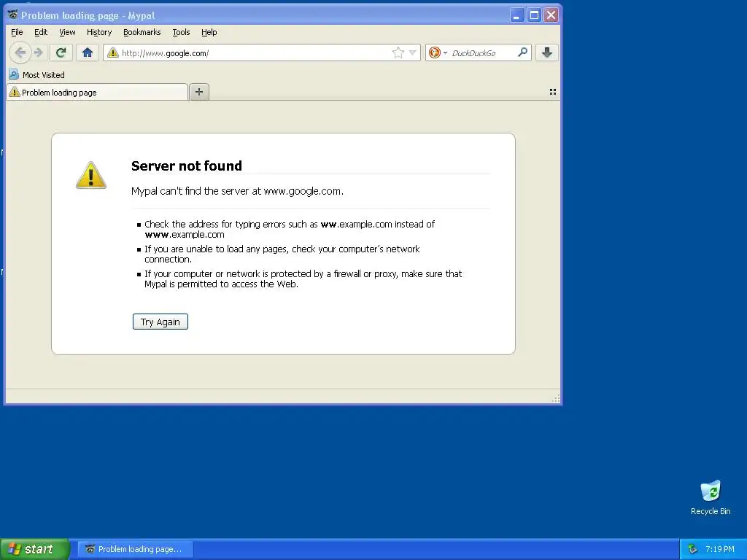747x560 pixels.
Task: Open the Bookmarks menu
Action: [x=142, y=32]
